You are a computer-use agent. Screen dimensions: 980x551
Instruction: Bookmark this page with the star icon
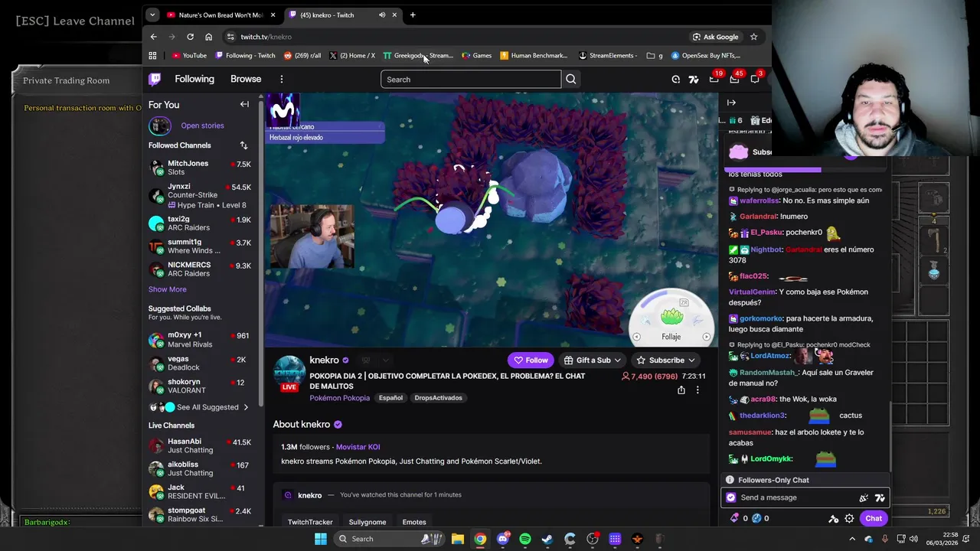(753, 37)
